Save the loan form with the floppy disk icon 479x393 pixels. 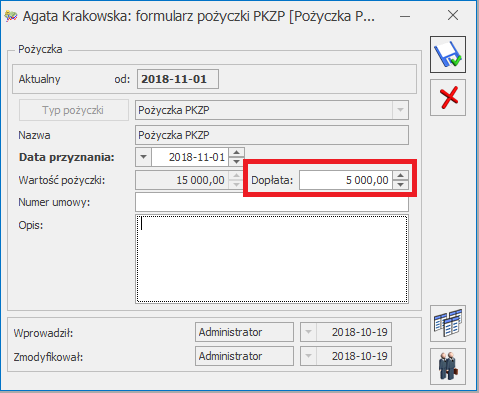(x=448, y=54)
